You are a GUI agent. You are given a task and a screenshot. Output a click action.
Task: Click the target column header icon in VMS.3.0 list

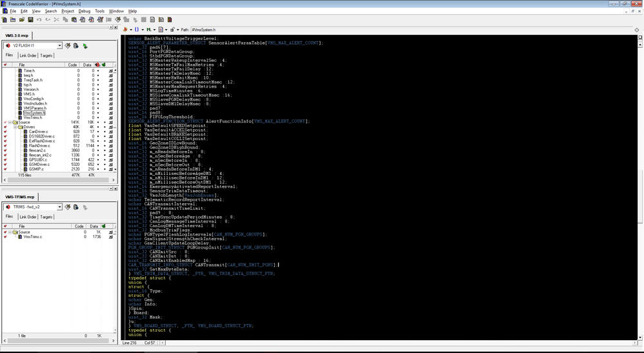coord(104,65)
